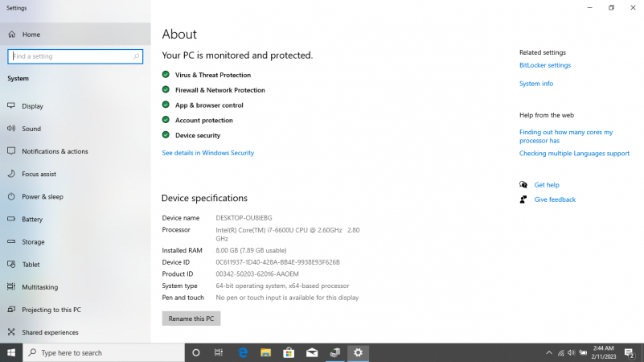Focus the Find a setting search box
Viewport: 644px width, 362px height.
75,56
